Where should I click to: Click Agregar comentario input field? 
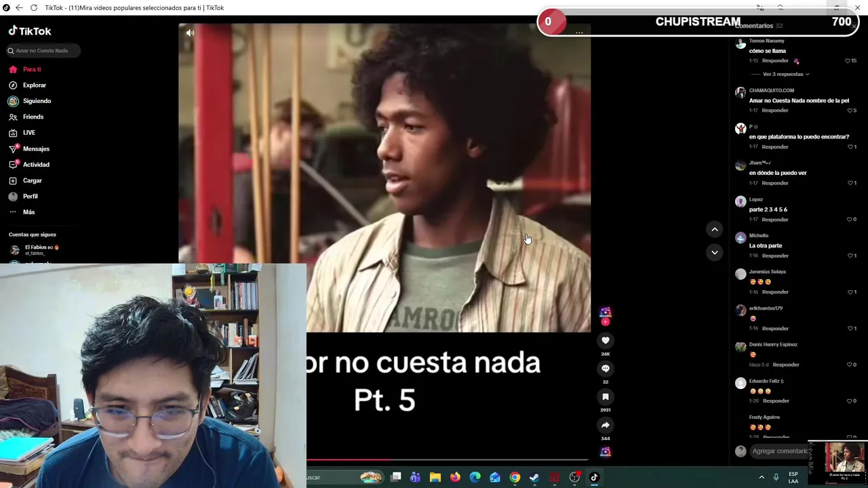(780, 451)
